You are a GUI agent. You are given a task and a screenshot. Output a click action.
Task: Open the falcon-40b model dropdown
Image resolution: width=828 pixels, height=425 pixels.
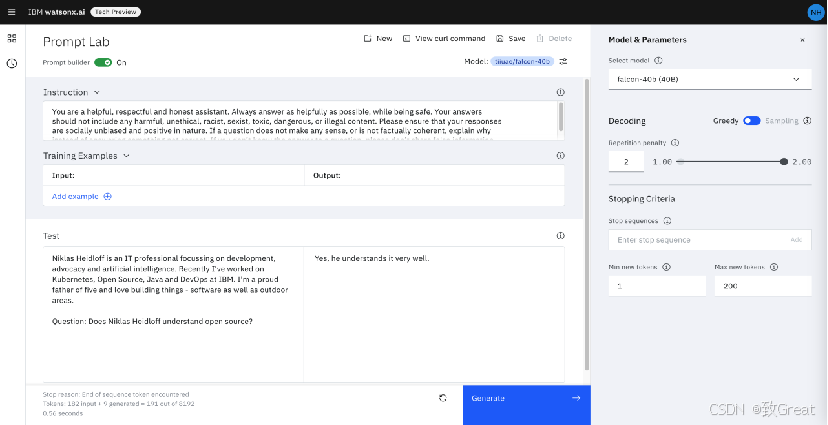point(710,79)
